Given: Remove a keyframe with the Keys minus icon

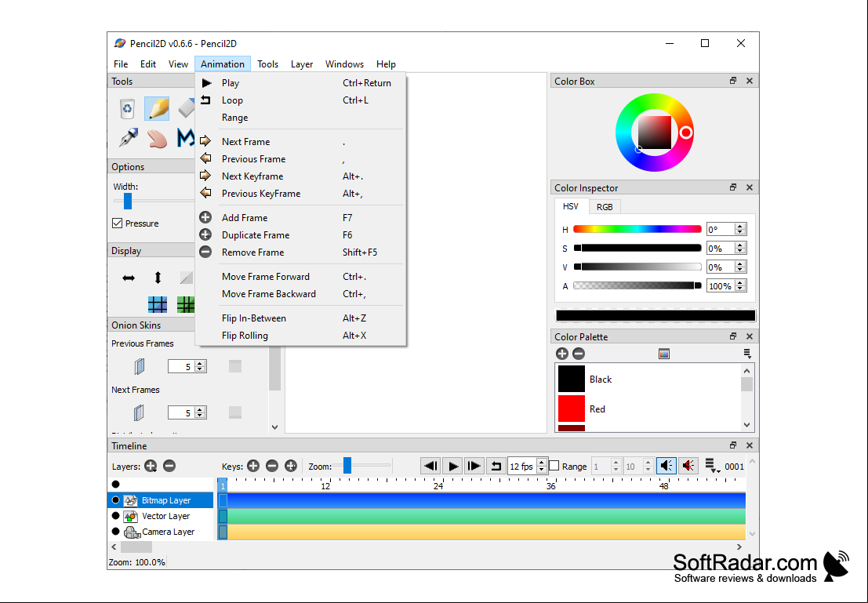Looking at the screenshot, I should tap(272, 467).
